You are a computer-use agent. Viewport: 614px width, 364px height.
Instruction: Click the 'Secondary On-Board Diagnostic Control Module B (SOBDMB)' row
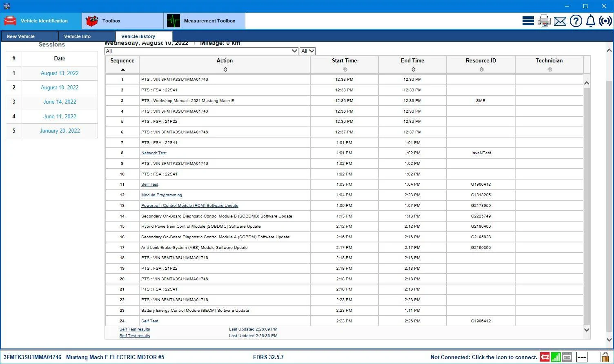344,216
